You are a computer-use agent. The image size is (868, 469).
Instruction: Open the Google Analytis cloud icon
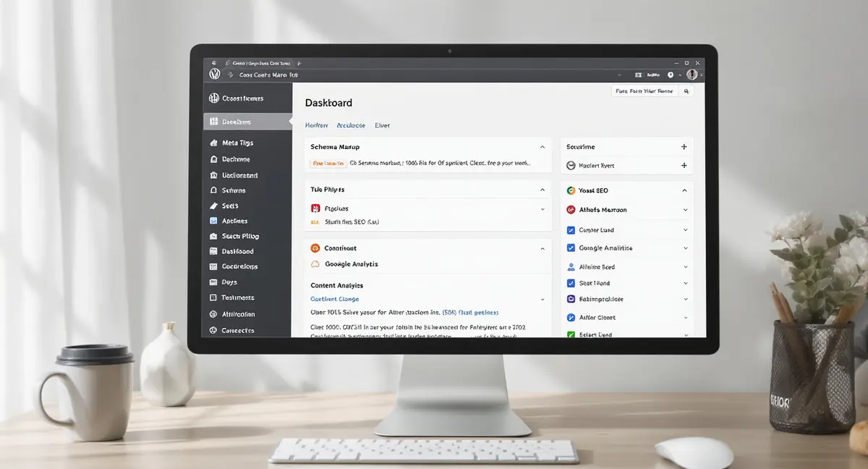pyautogui.click(x=315, y=264)
